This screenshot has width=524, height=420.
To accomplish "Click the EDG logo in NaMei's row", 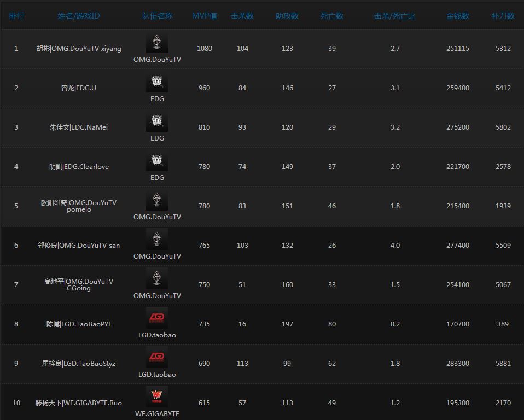I will [157, 122].
